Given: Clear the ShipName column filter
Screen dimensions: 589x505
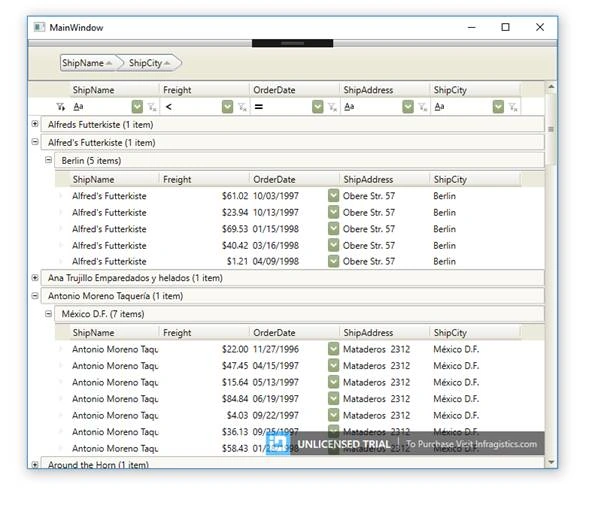Looking at the screenshot, I should click(152, 107).
